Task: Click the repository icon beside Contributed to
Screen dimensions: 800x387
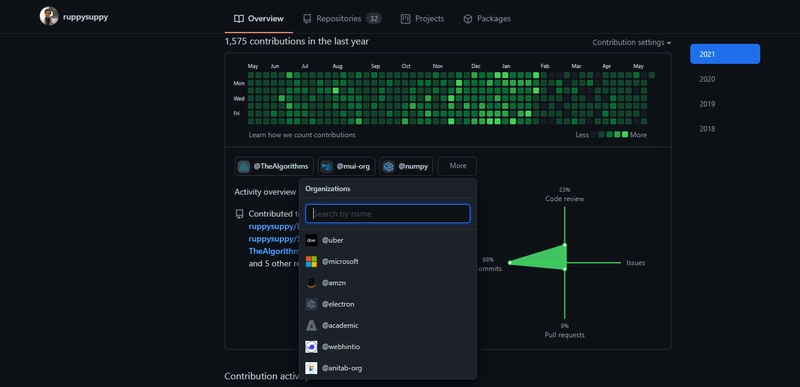Action: [240, 214]
